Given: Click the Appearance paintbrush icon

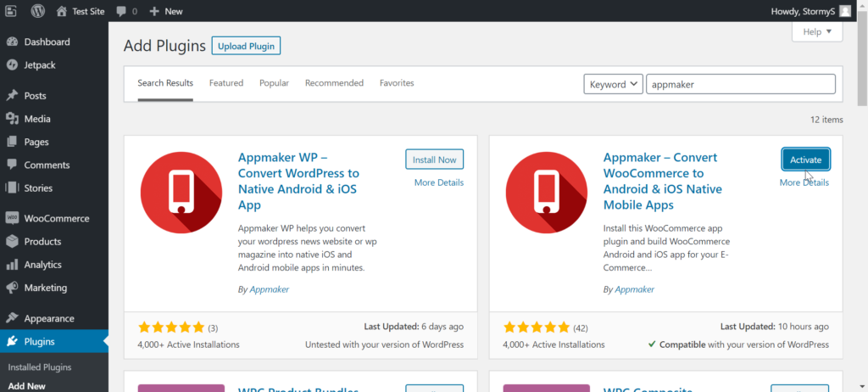Looking at the screenshot, I should coord(12,318).
